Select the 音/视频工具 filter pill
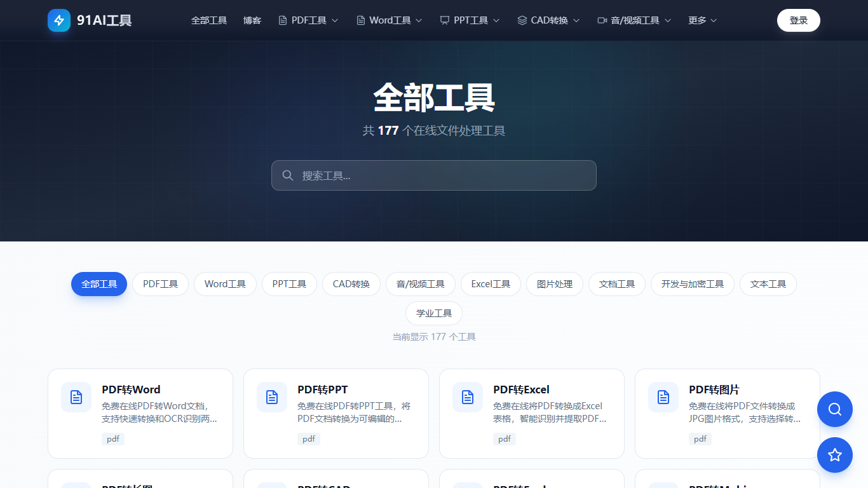Screen dimensions: 868x488 pyautogui.click(x=421, y=284)
